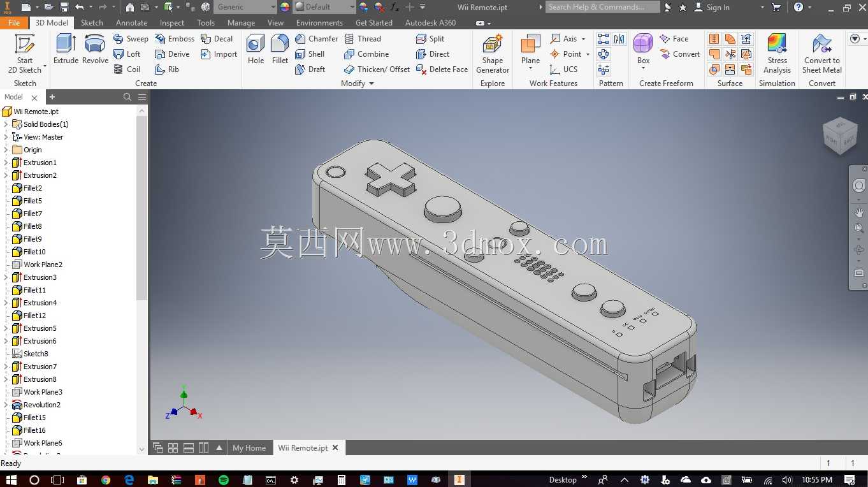Viewport: 868px width, 487px height.
Task: Use the Shell tool
Action: click(x=310, y=54)
